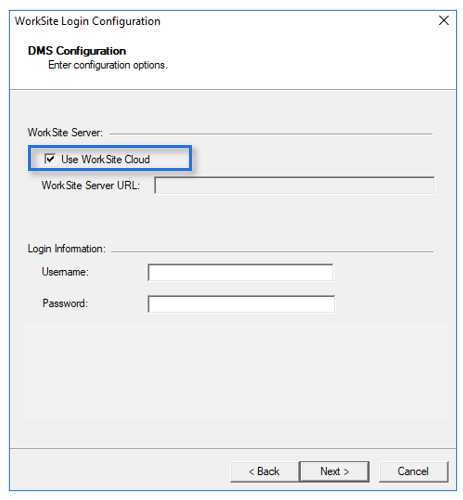Cancel the login configuration wizard
463x500 pixels.
(413, 471)
